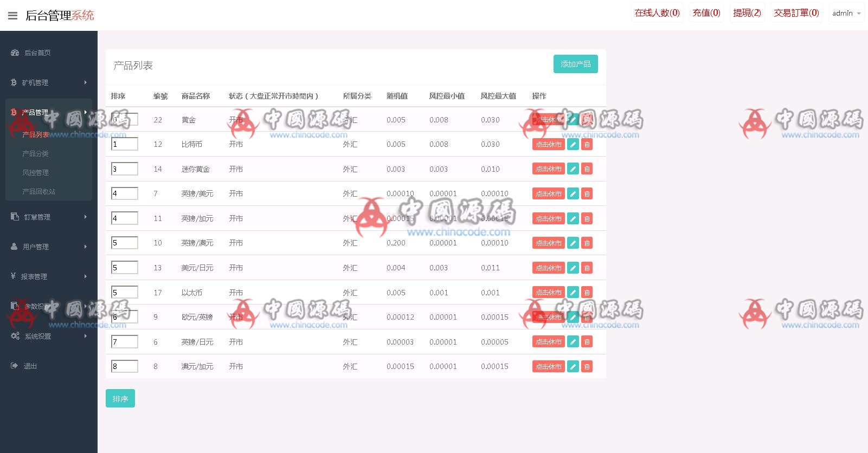Expand the 系统设置 menu arrow
This screenshot has height=453, width=868.
coord(86,336)
